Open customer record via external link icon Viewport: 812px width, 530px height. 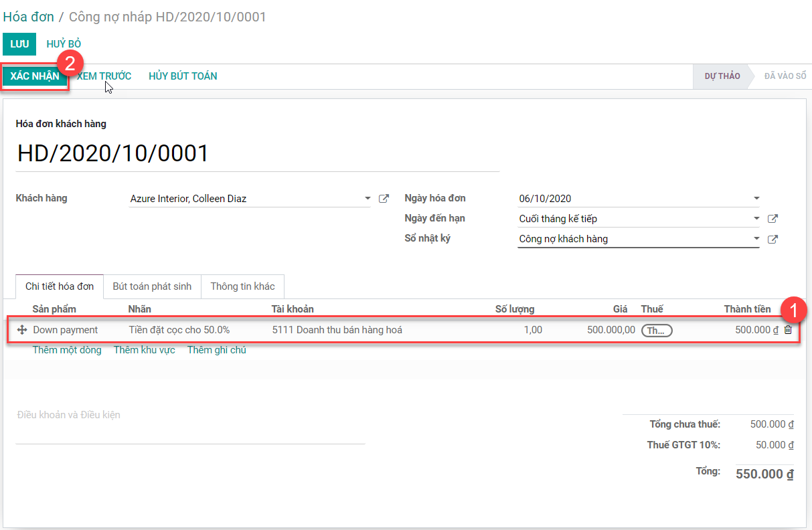click(384, 199)
